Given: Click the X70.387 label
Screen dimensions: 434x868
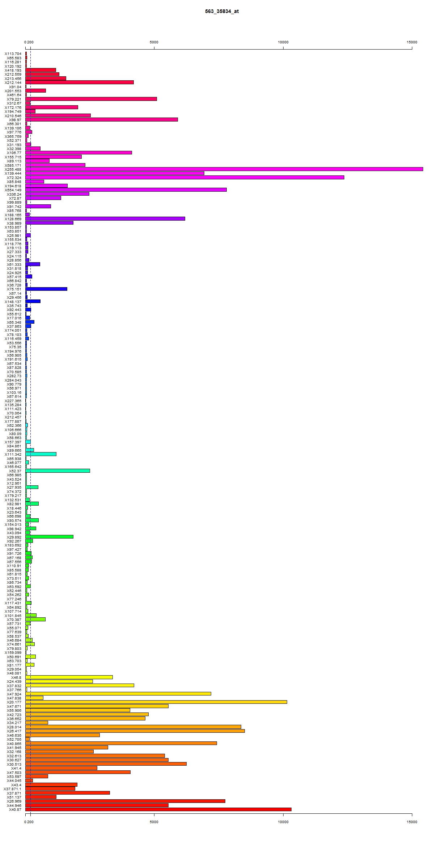Looking at the screenshot, I should pyautogui.click(x=14, y=620).
